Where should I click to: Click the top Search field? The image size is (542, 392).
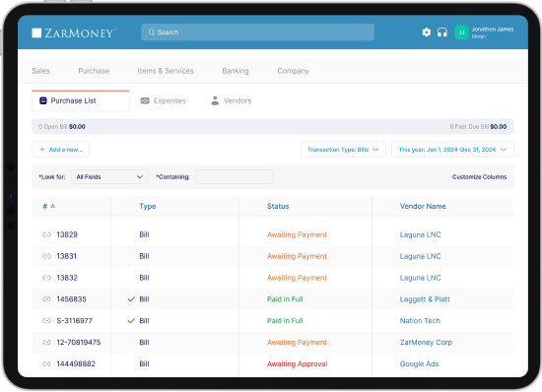(257, 33)
